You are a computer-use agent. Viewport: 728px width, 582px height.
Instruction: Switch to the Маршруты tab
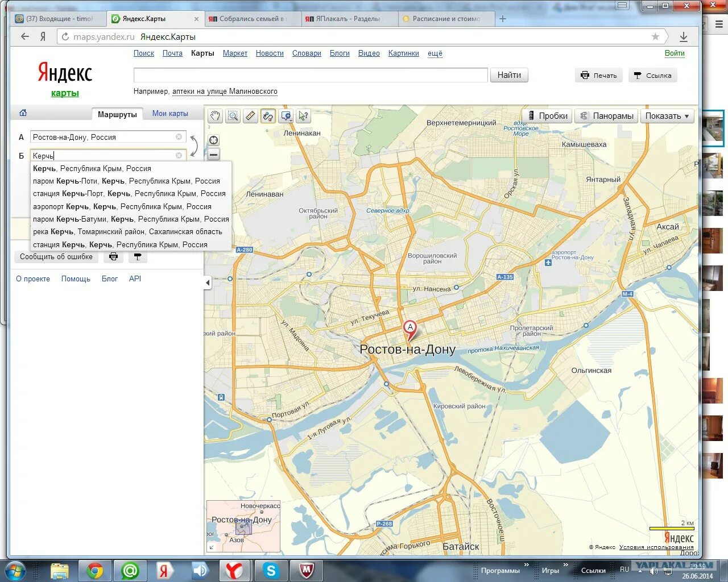pyautogui.click(x=117, y=114)
